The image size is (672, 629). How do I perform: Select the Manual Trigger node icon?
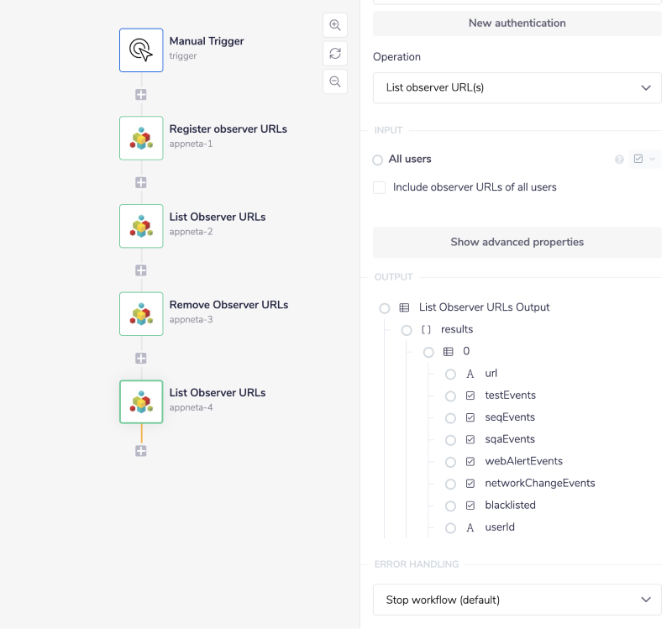click(x=140, y=50)
